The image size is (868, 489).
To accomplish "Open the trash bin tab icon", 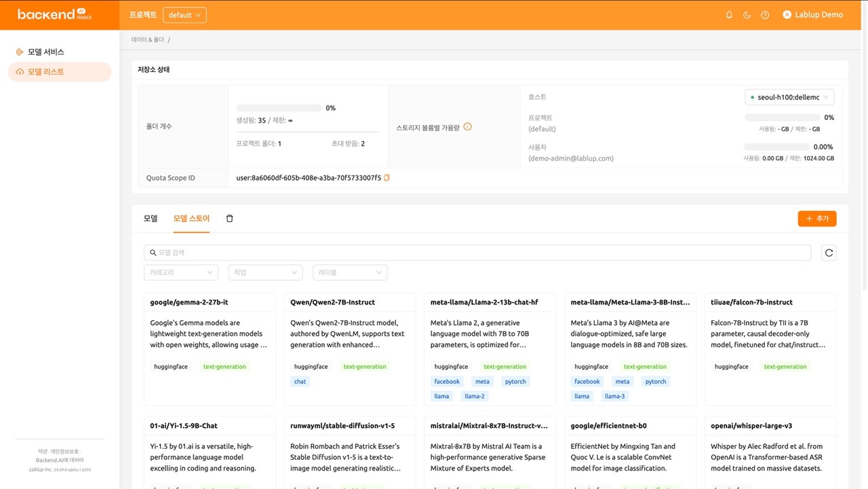I will (x=229, y=218).
